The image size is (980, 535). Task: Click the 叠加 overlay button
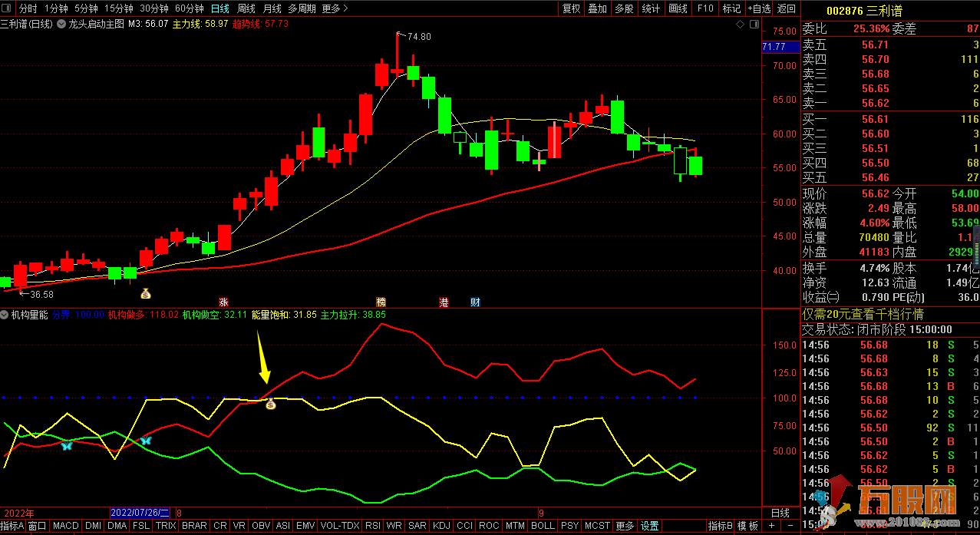[597, 8]
